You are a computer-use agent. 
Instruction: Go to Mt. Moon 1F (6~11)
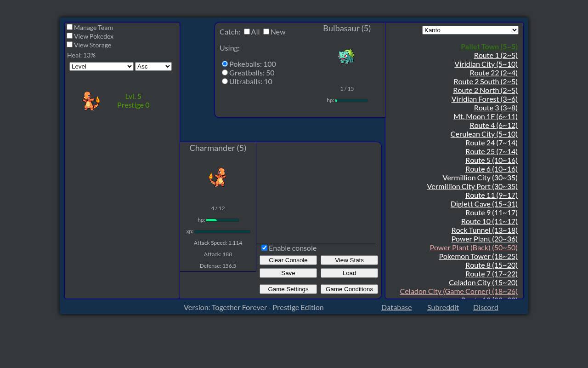[486, 116]
